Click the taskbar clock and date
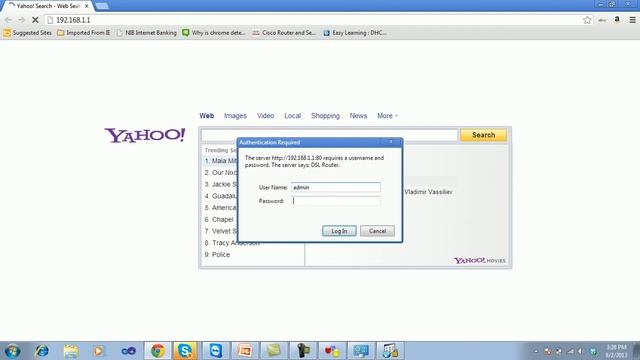Viewport: 640px width, 360px height. [616, 351]
